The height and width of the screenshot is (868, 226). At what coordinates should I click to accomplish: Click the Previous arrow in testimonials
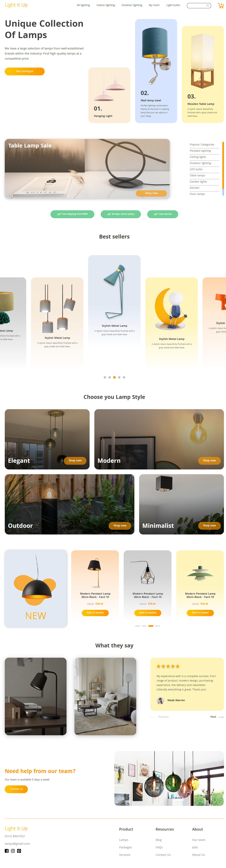[153, 717]
